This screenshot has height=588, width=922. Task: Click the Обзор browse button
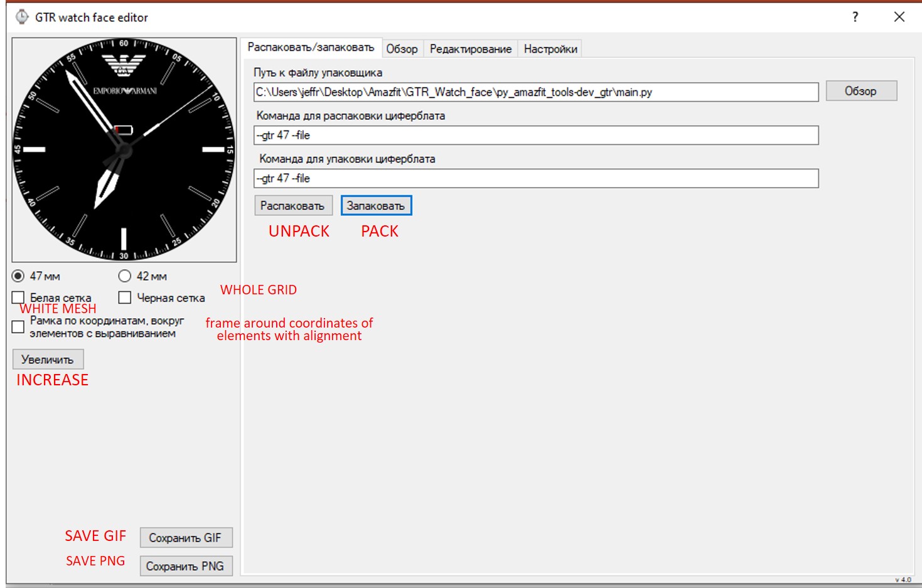pos(861,91)
